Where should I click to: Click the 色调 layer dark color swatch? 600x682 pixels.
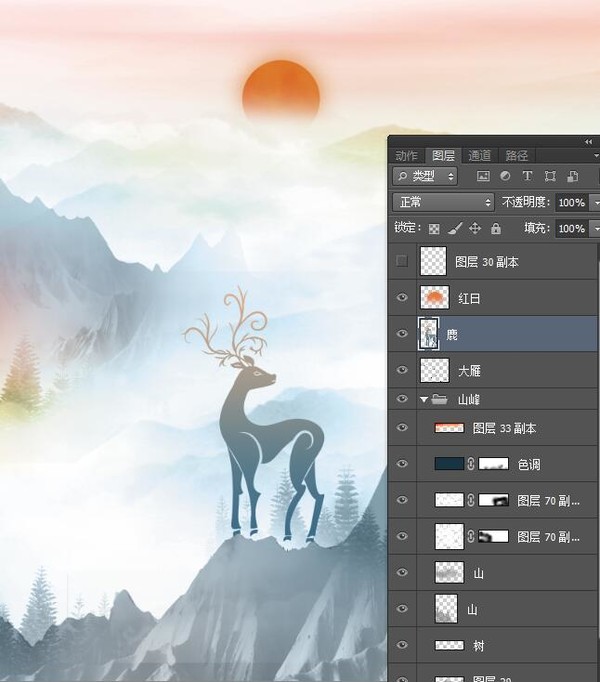point(449,464)
